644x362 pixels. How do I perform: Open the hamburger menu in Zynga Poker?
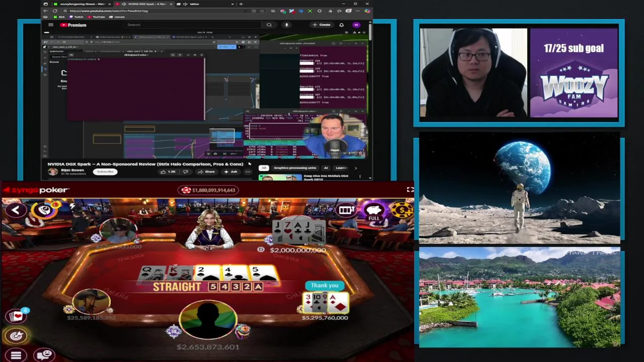click(x=16, y=355)
